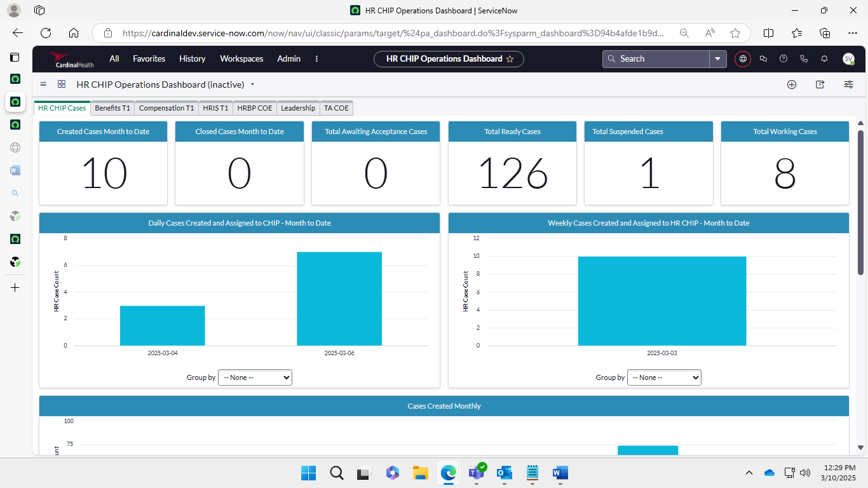Open the Admin menu
This screenshot has height=488, width=868.
click(x=289, y=58)
